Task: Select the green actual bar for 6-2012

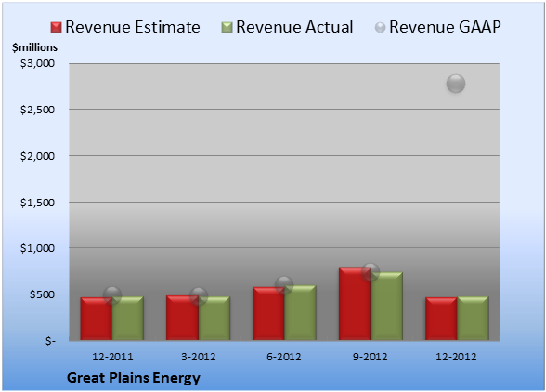Action: click(300, 312)
